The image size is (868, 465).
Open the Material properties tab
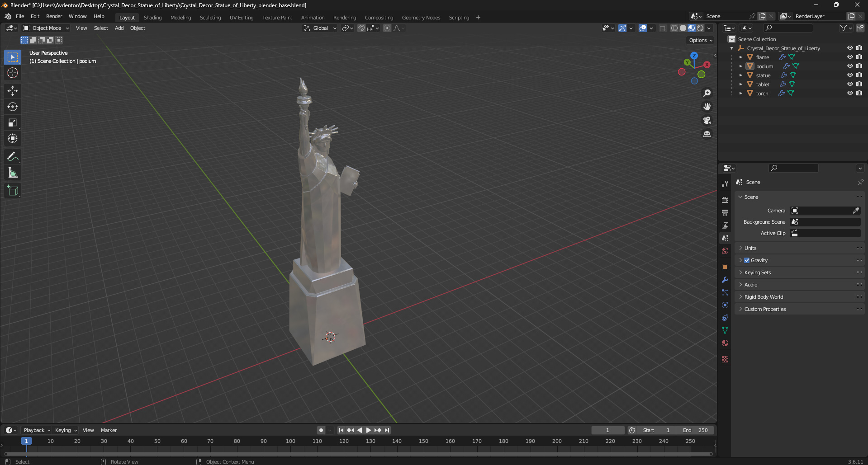click(x=725, y=343)
